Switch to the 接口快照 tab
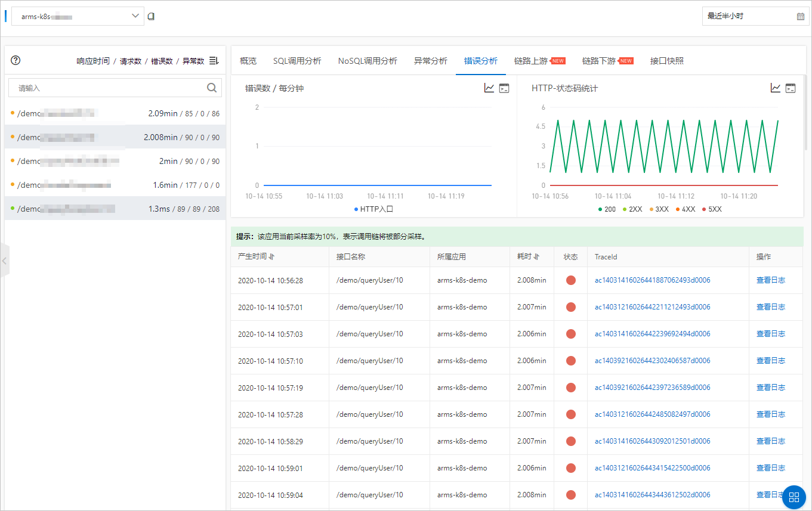Image resolution: width=812 pixels, height=511 pixels. (667, 61)
